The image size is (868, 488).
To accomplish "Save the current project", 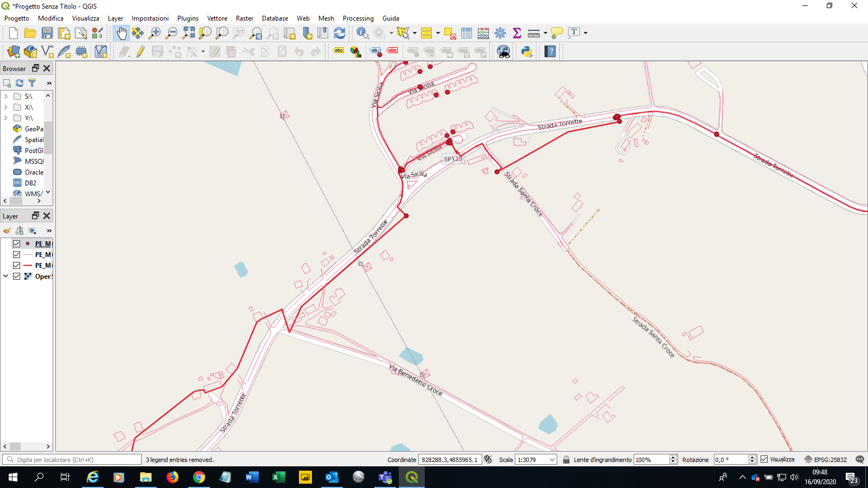I will (x=47, y=33).
